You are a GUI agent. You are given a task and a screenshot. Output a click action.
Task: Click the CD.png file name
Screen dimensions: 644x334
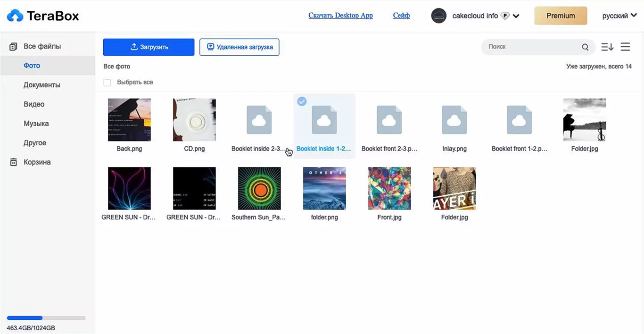tap(194, 149)
